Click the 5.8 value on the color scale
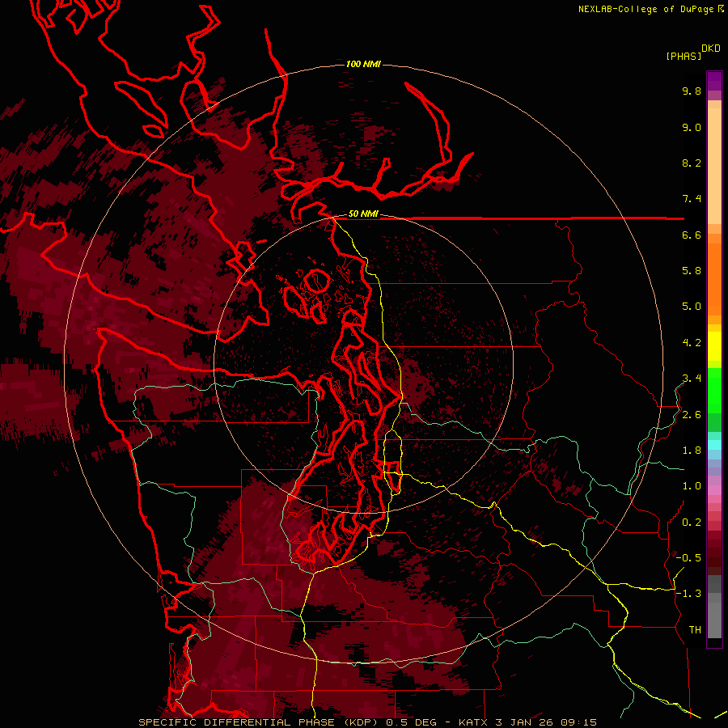The height and width of the screenshot is (728, 728). click(x=692, y=271)
